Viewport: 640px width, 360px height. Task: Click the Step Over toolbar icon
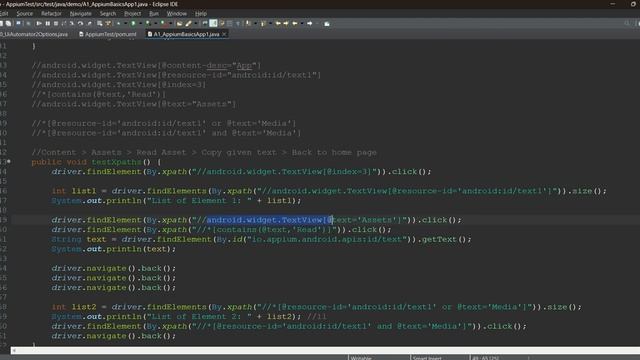(x=80, y=23)
